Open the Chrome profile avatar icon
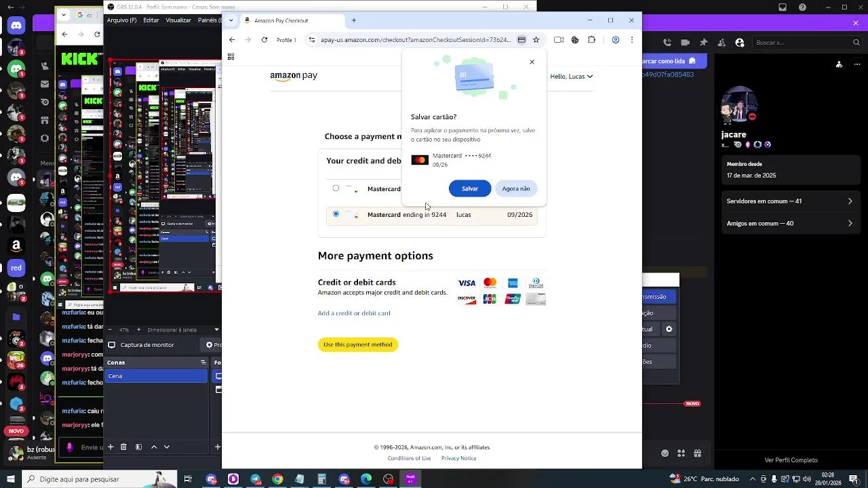Viewport: 868px width, 488px height. pyautogui.click(x=616, y=40)
